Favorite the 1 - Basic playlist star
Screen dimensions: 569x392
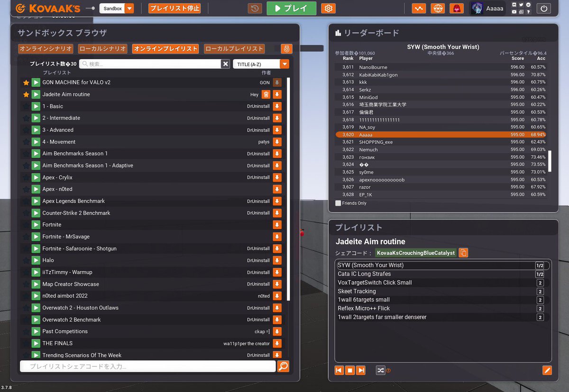(26, 106)
